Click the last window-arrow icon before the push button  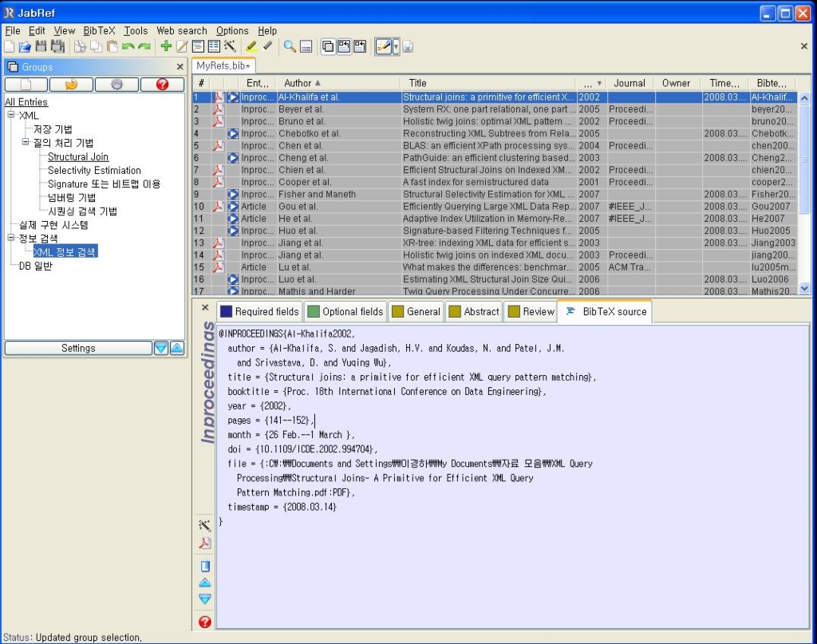point(360,47)
